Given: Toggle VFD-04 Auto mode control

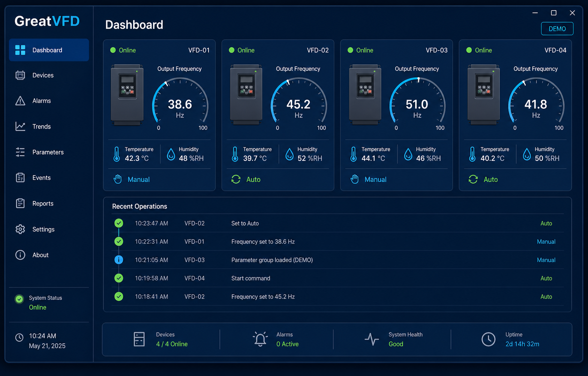Looking at the screenshot, I should coord(483,180).
